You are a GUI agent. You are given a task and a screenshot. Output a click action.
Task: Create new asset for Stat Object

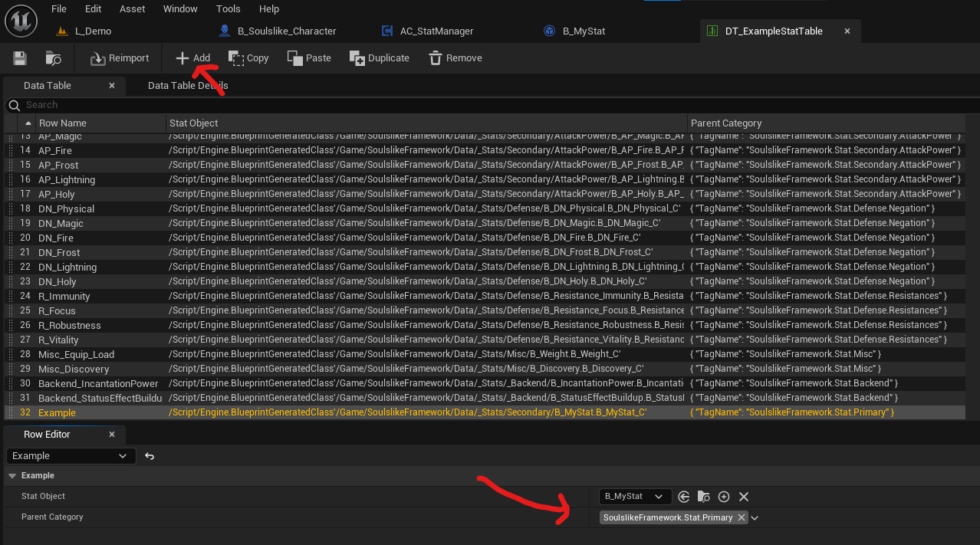(723, 497)
